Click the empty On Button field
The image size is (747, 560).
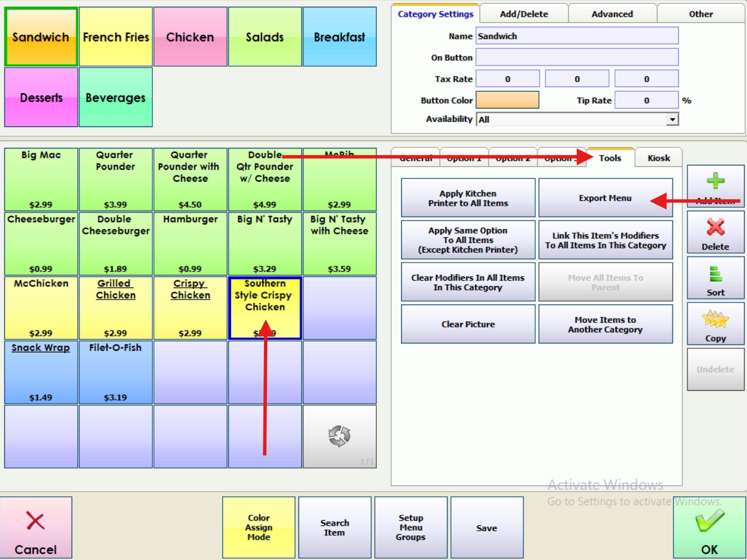coord(577,57)
